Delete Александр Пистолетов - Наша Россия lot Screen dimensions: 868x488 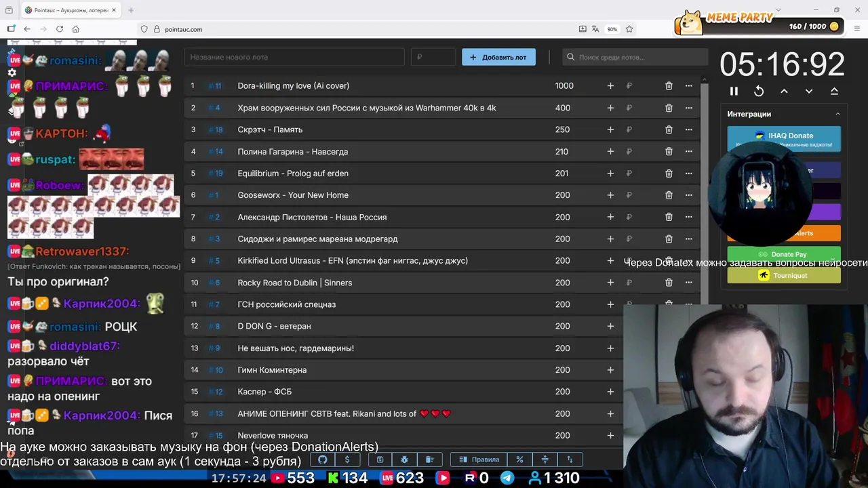click(669, 217)
